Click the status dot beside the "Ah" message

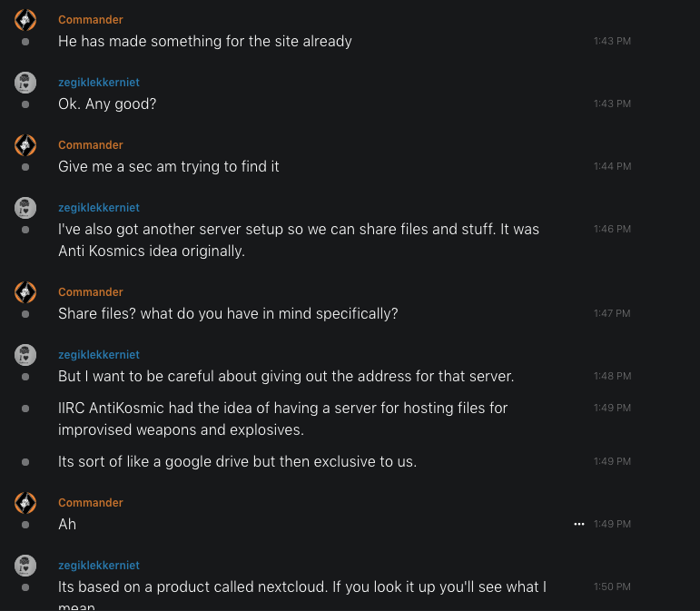(25, 524)
